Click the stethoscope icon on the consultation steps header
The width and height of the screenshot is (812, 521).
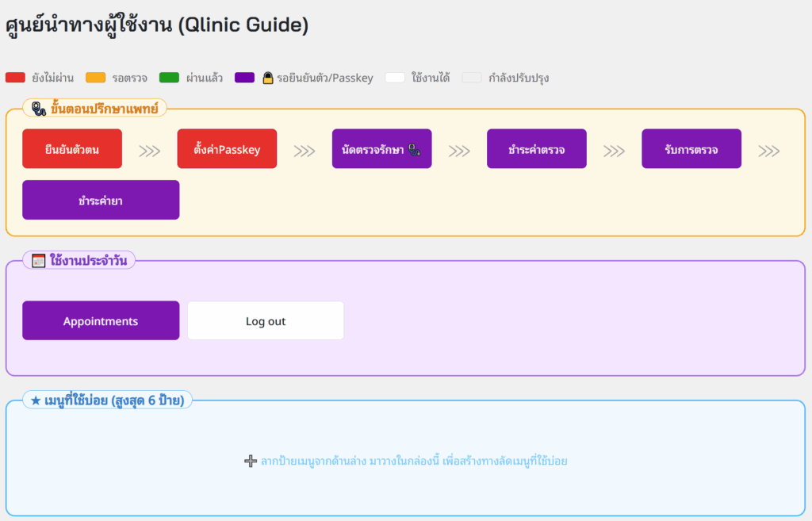37,107
